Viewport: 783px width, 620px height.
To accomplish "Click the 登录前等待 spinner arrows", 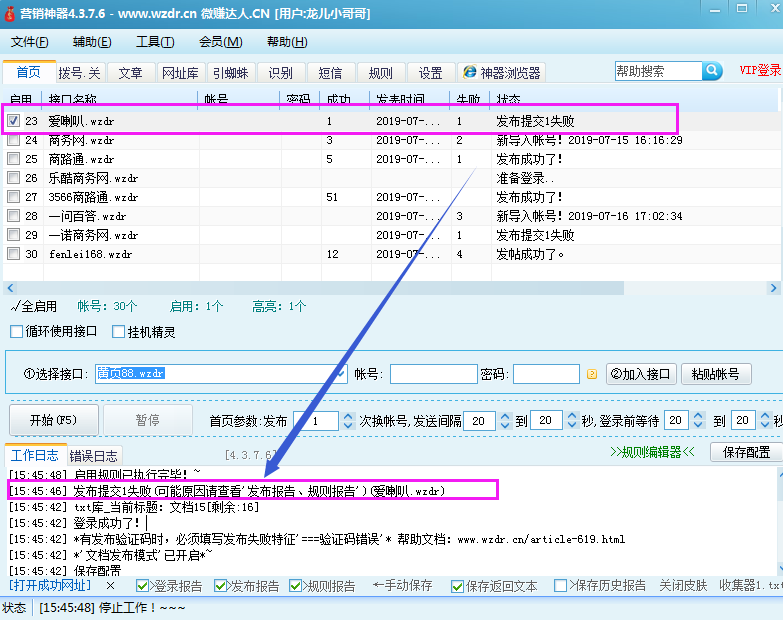I will 698,421.
